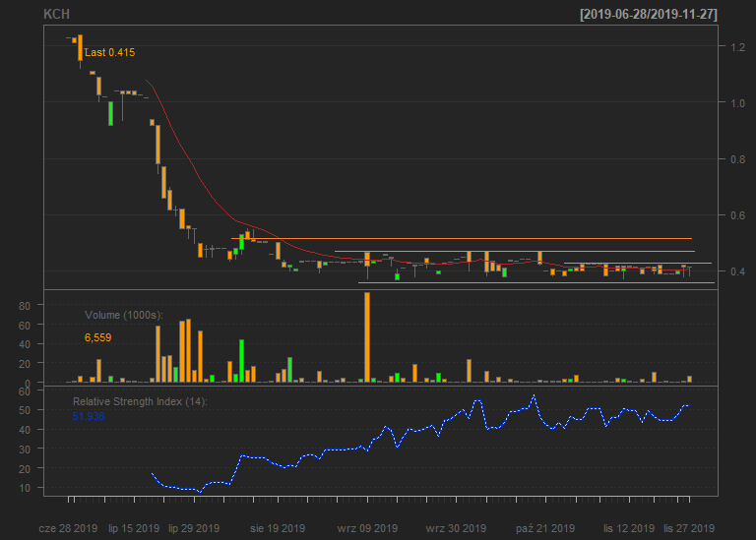This screenshot has height=540, width=756.
Task: Click the RSI value 51.936
Action: pos(89,416)
